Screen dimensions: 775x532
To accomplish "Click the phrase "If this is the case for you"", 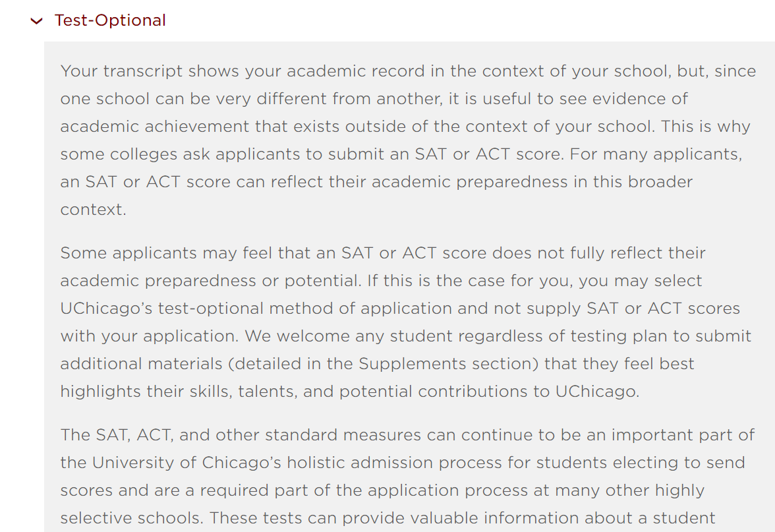I will (469, 280).
